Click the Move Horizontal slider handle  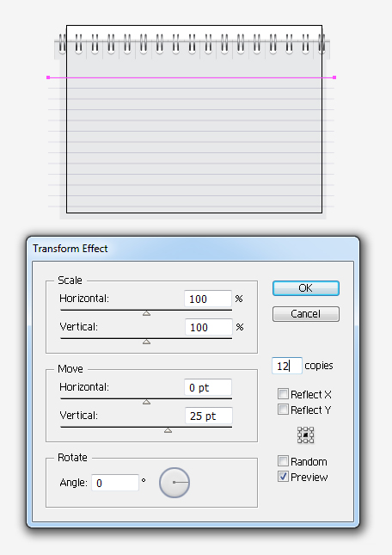146,402
